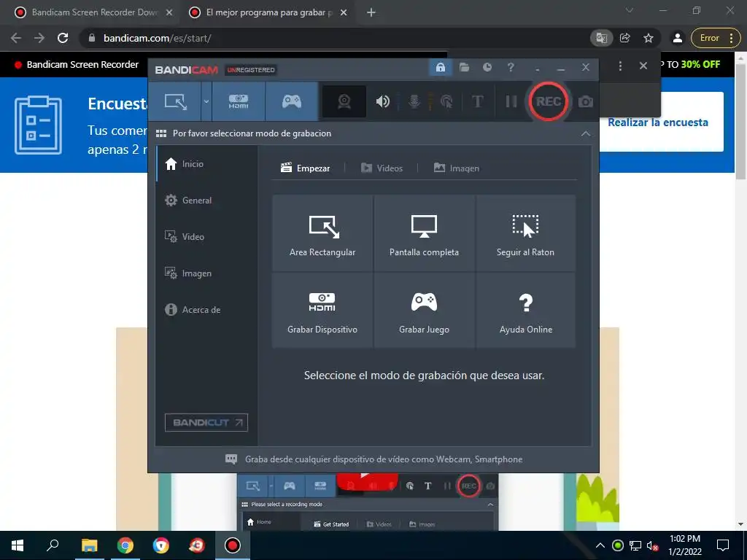This screenshot has height=560, width=747.
Task: Go back in Chrome
Action: 16,38
